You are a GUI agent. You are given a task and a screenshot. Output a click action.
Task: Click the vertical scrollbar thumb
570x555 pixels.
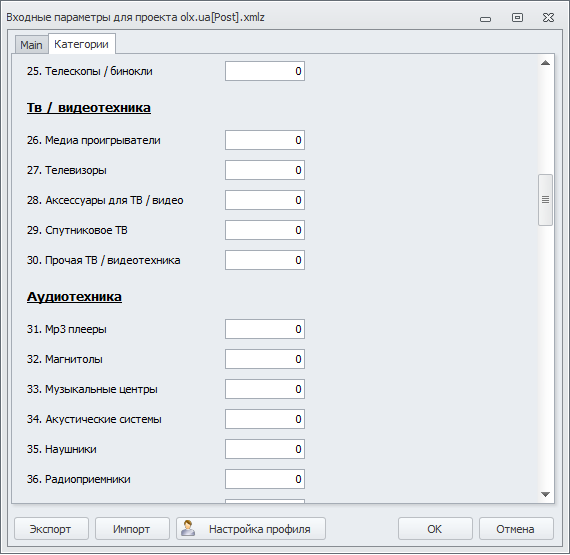(x=545, y=200)
